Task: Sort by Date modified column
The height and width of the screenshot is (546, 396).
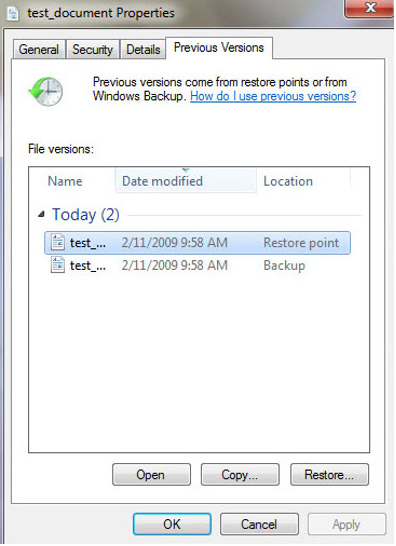Action: pos(186,181)
